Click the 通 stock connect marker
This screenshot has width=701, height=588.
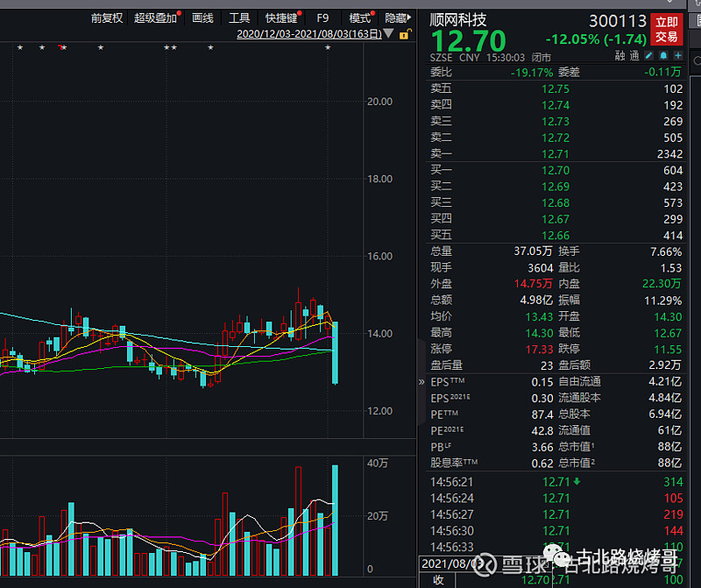[634, 56]
